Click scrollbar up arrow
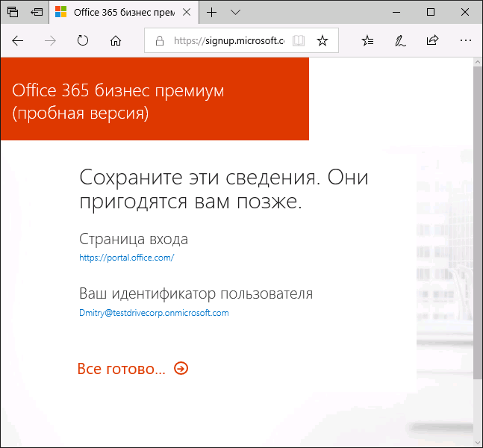 pyautogui.click(x=478, y=62)
